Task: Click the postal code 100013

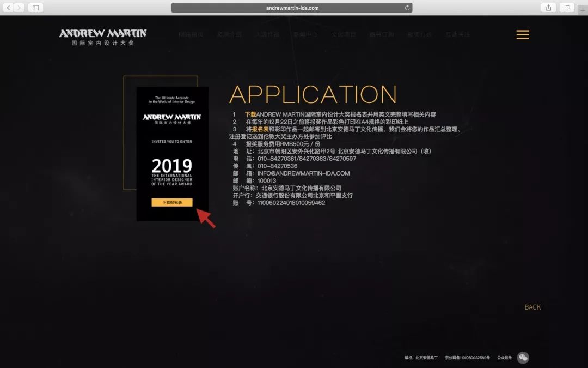Action: click(x=267, y=180)
